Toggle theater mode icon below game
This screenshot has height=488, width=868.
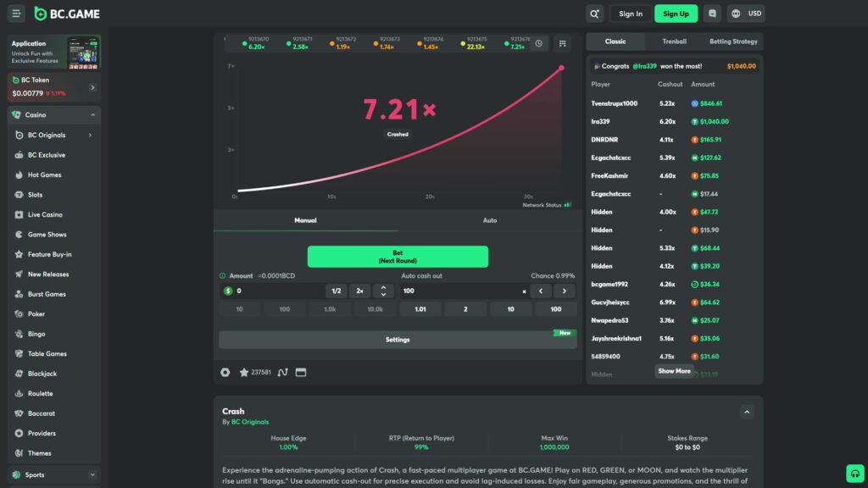(x=301, y=373)
